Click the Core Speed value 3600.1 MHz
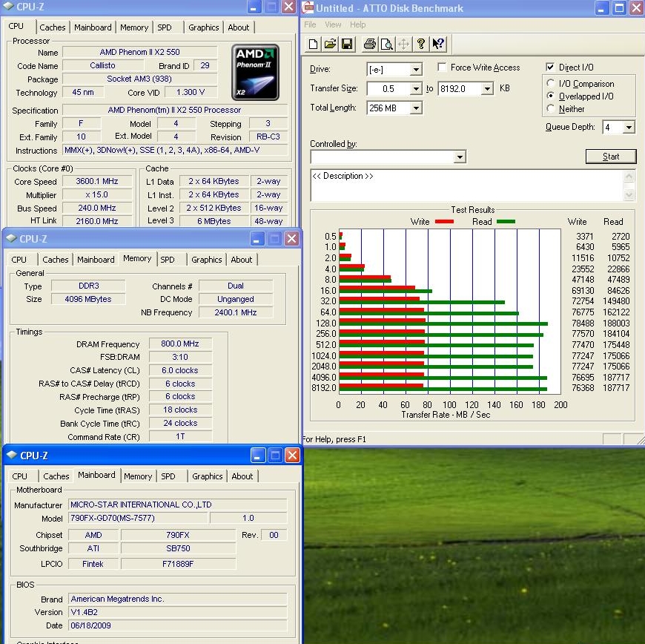 point(97,181)
